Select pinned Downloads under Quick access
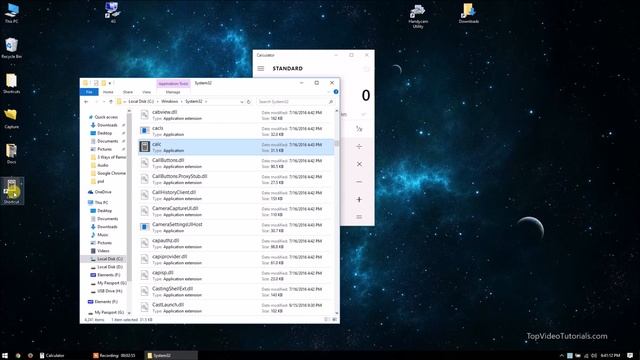 click(107, 125)
